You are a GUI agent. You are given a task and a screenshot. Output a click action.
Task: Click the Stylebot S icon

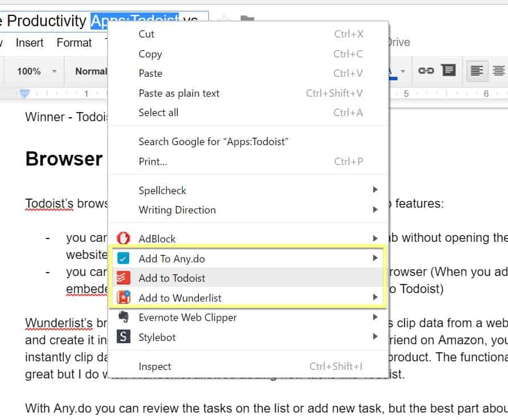coord(123,337)
